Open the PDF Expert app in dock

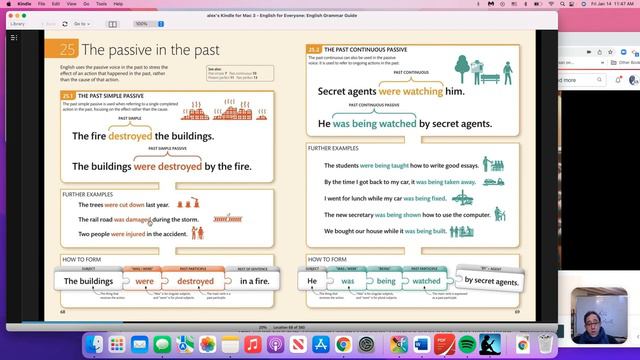tap(444, 345)
